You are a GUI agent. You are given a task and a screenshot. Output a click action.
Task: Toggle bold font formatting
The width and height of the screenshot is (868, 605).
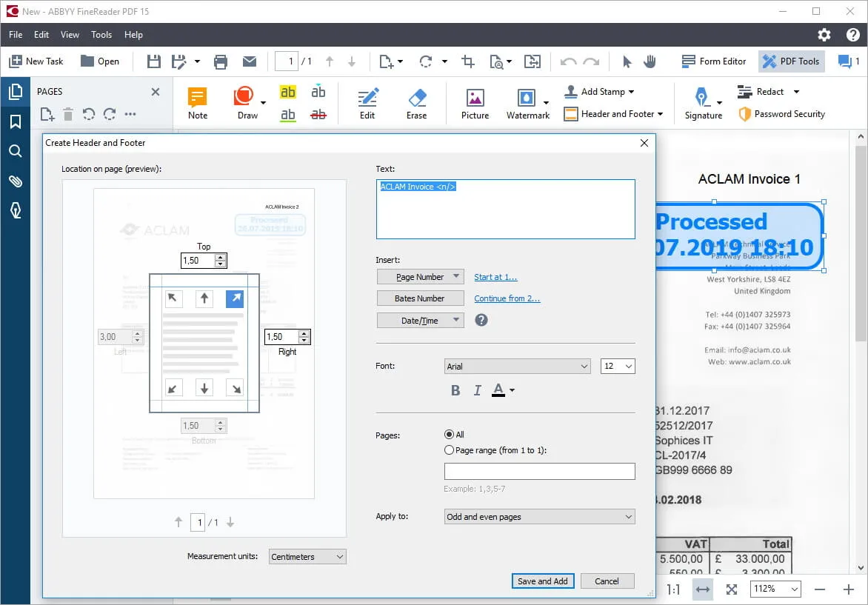click(x=455, y=390)
